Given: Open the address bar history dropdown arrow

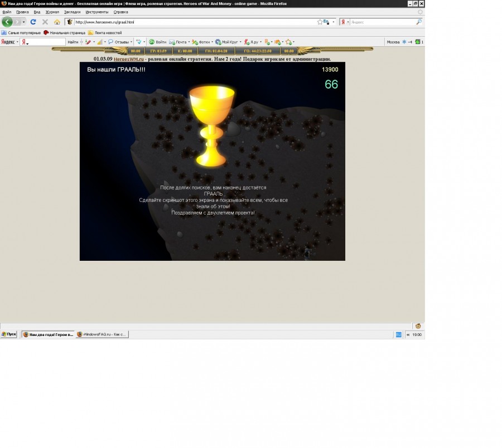Looking at the screenshot, I should [x=334, y=22].
